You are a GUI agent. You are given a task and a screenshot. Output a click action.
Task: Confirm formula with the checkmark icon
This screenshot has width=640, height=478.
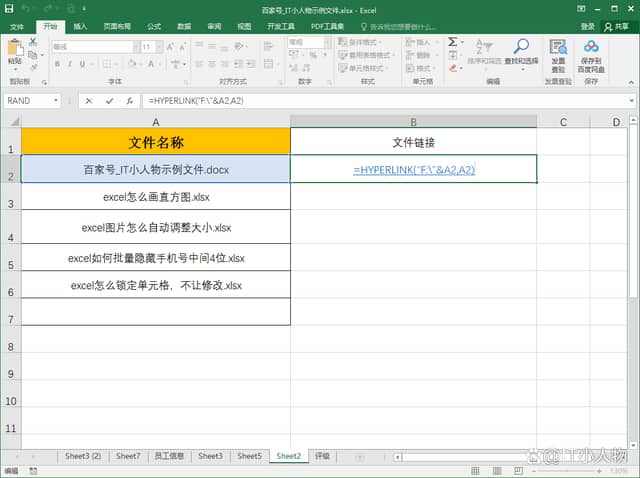(x=110, y=101)
